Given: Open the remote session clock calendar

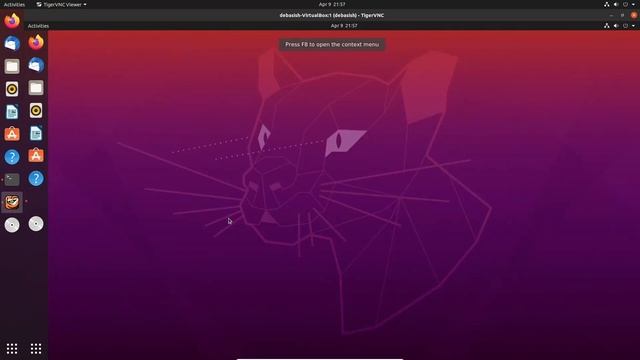Looking at the screenshot, I should point(344,25).
